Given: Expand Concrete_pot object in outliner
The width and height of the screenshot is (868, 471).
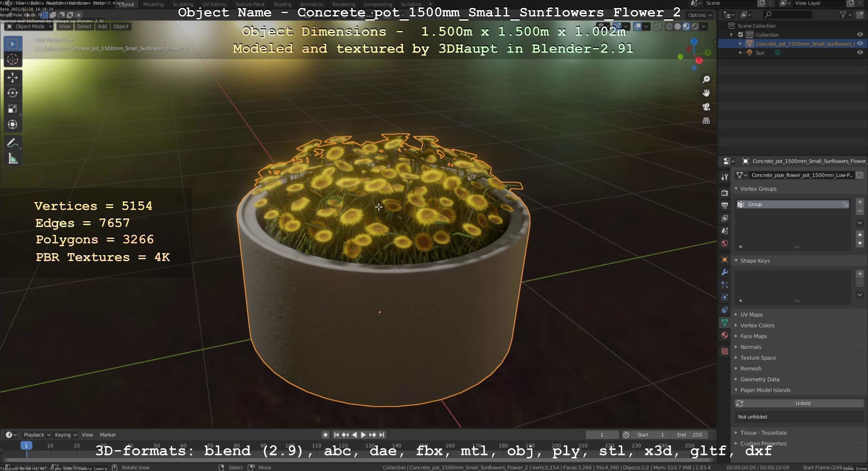Looking at the screenshot, I should (x=740, y=44).
